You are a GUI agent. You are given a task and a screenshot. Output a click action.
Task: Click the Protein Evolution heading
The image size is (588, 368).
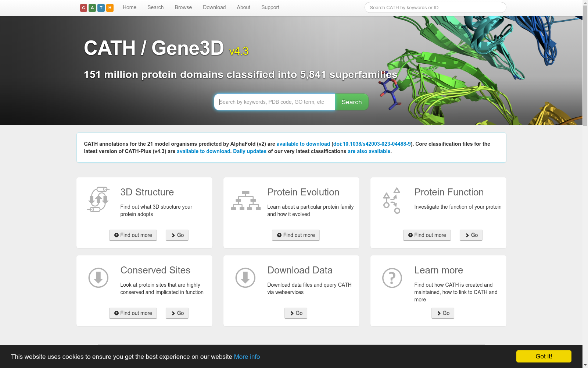pos(303,192)
